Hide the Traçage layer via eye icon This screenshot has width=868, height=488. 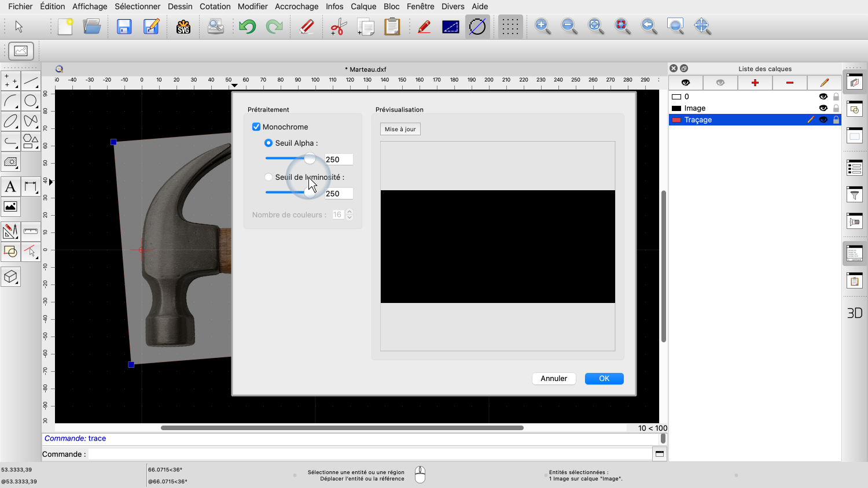point(823,120)
